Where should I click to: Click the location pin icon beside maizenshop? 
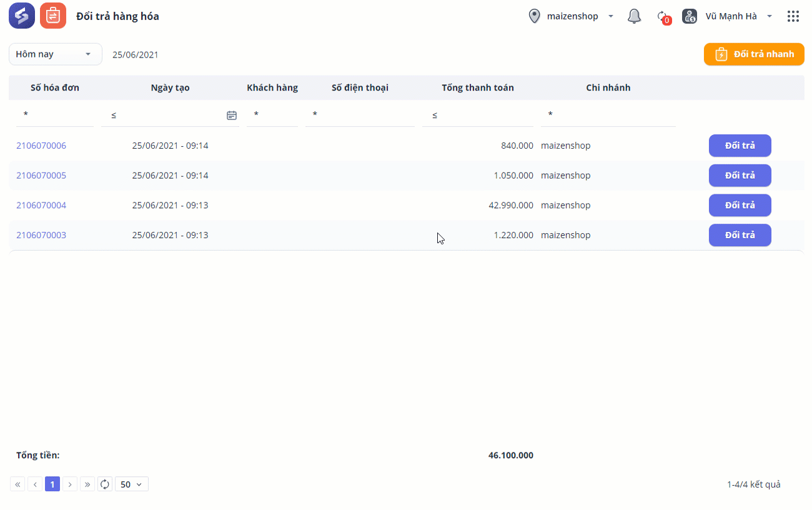click(x=534, y=16)
